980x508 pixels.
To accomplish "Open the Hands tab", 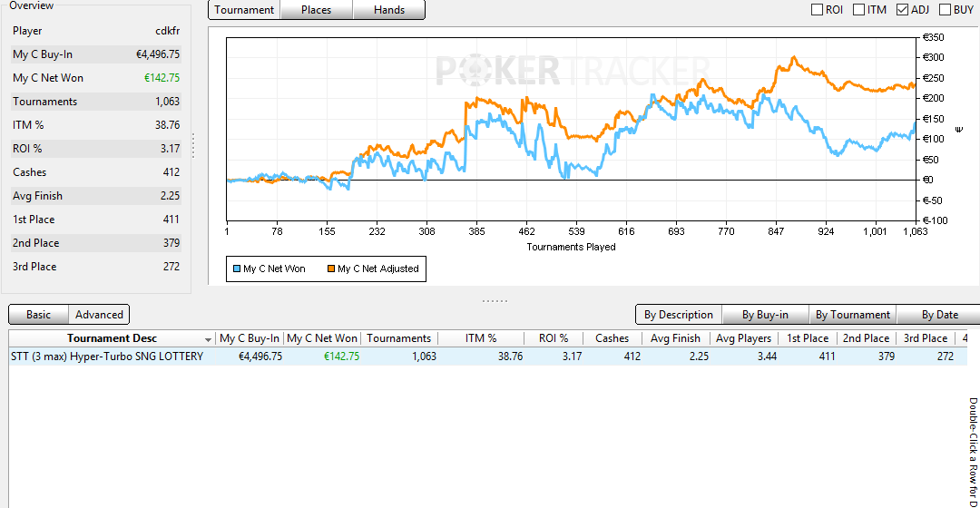I will [388, 10].
